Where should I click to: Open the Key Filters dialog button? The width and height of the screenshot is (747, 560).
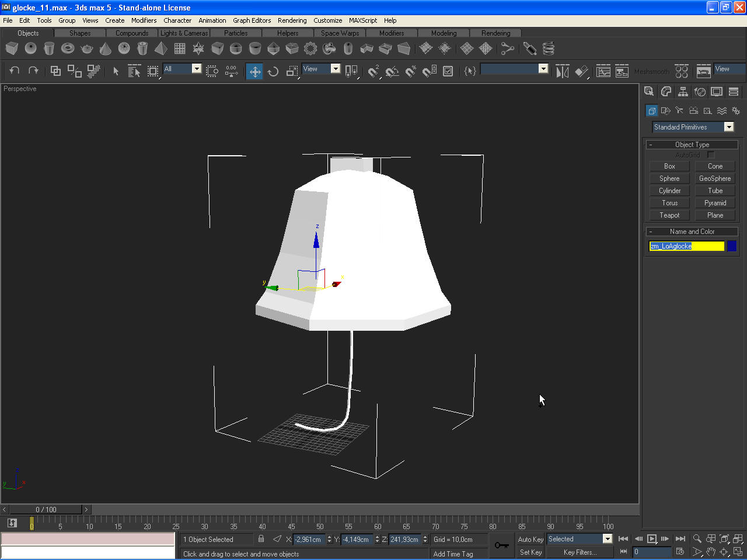tap(580, 552)
